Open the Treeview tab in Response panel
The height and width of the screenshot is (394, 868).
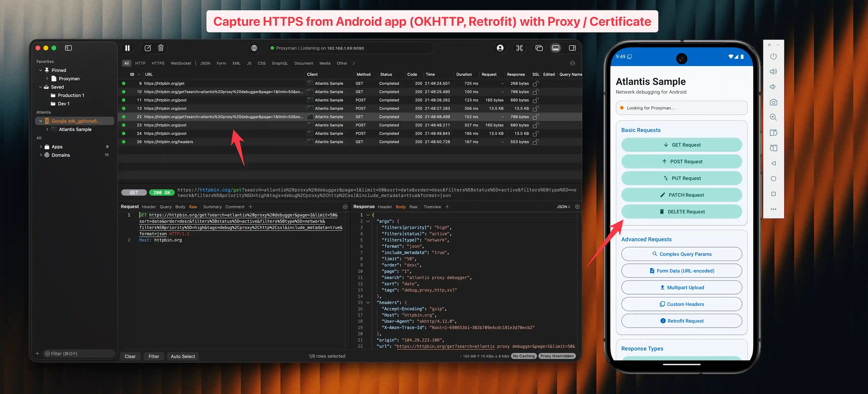pyautogui.click(x=432, y=207)
